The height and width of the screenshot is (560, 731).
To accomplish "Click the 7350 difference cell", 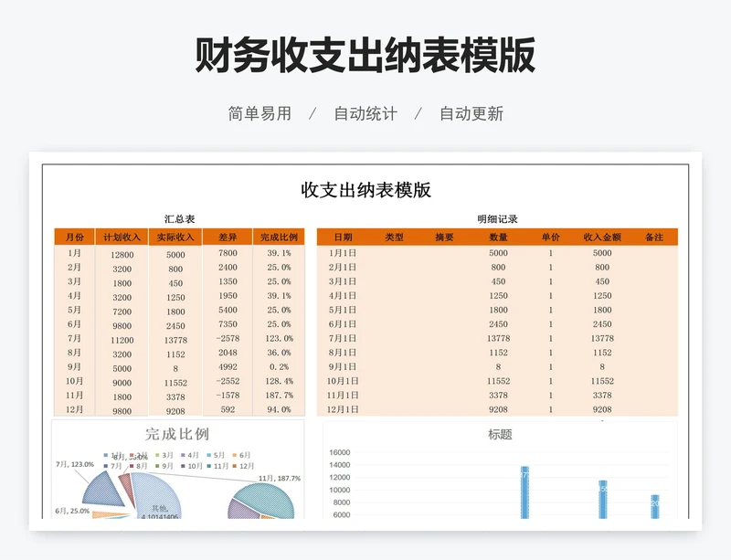I will click(x=228, y=324).
